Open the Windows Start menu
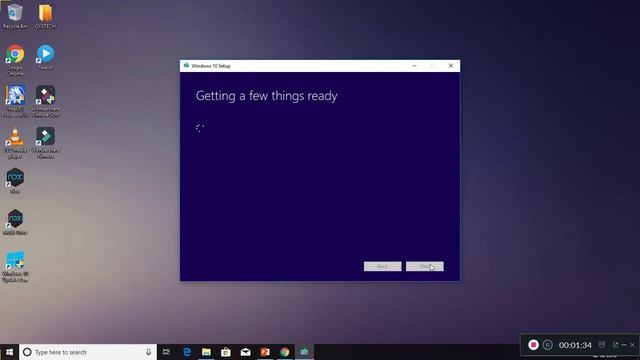The image size is (640, 360). pyautogui.click(x=9, y=352)
